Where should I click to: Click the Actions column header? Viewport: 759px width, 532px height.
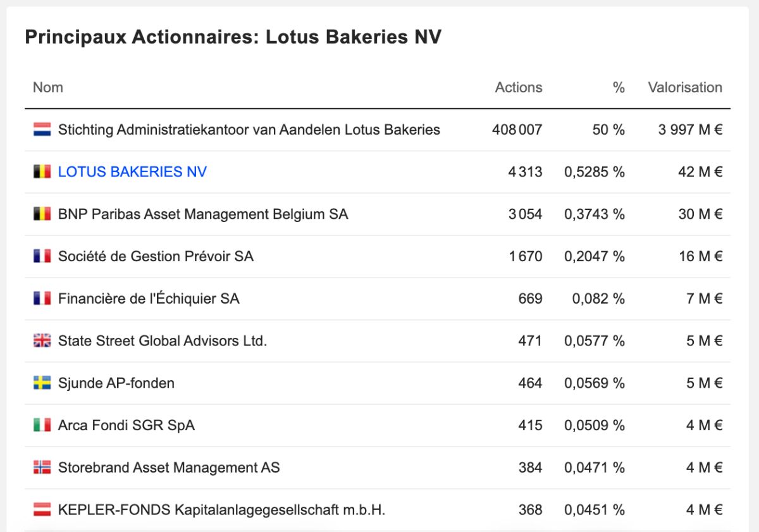tap(519, 87)
